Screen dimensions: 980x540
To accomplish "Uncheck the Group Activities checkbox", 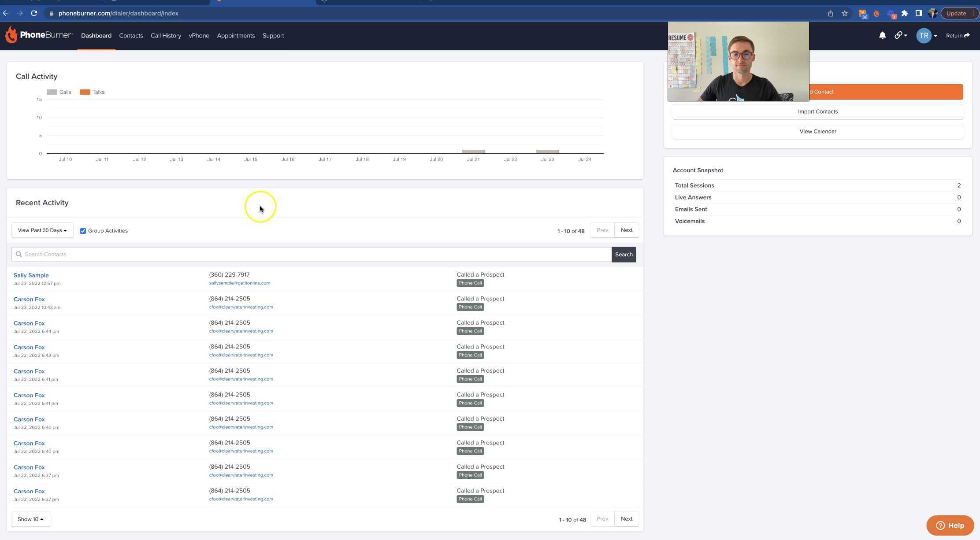I will coord(83,231).
